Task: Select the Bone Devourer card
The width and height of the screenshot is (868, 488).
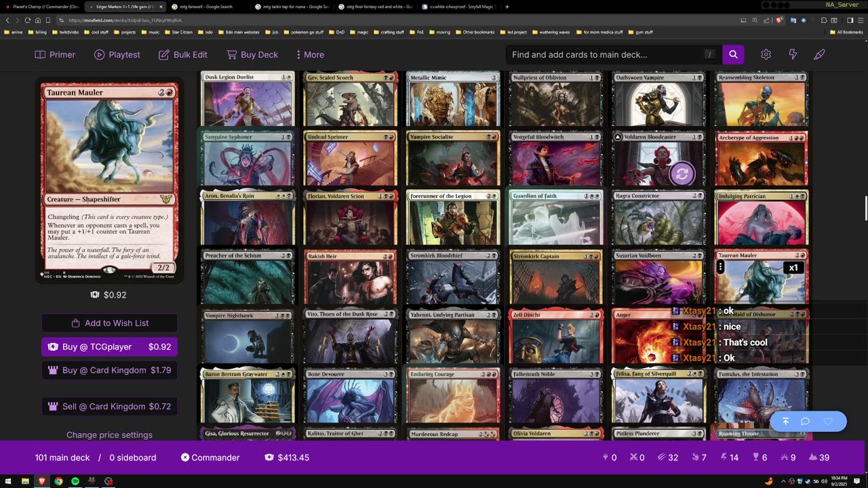Action: (x=350, y=396)
